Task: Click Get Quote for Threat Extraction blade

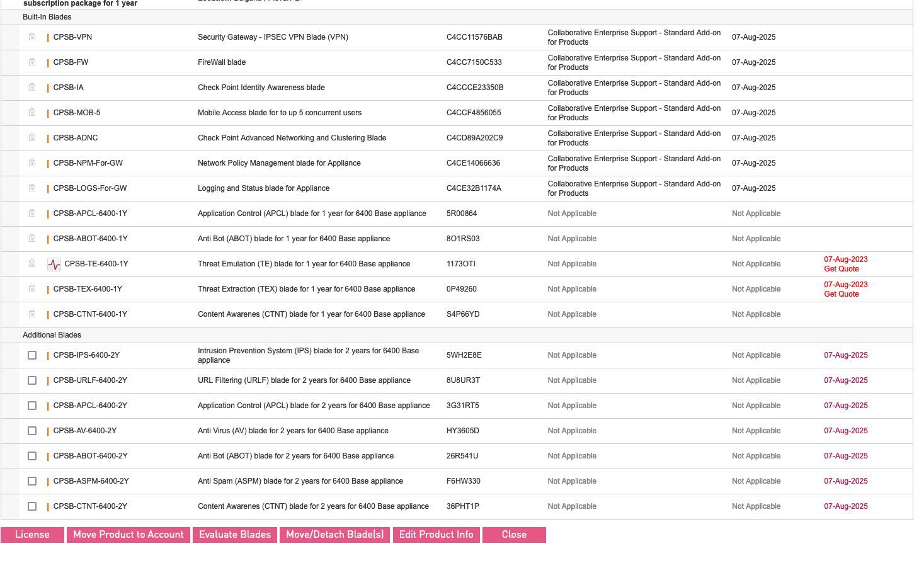Action: coord(841,294)
